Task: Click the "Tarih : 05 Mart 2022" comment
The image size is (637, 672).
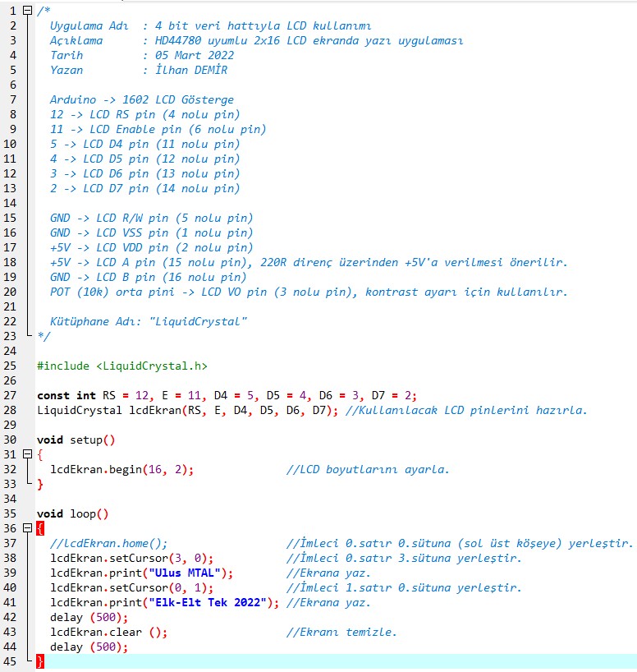Action: click(142, 55)
